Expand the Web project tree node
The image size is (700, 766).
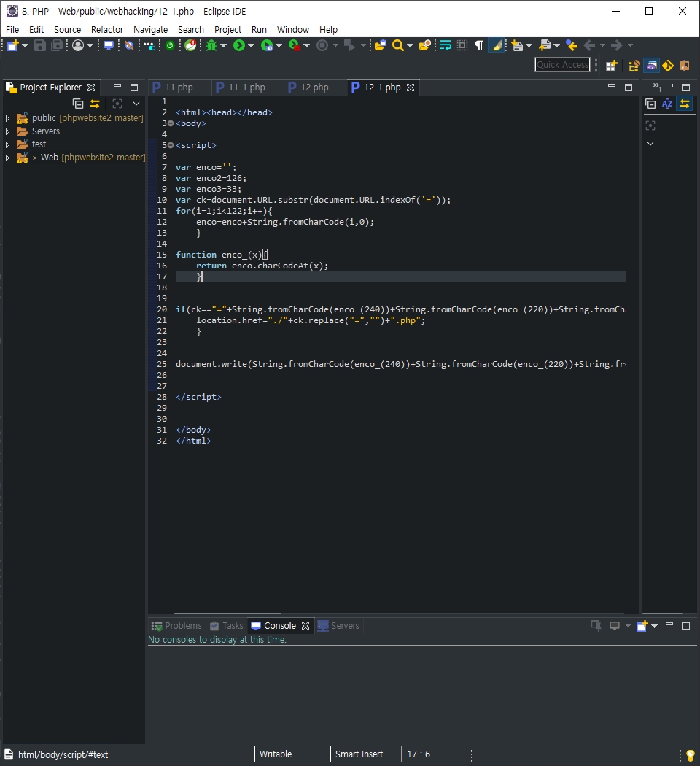(x=7, y=158)
